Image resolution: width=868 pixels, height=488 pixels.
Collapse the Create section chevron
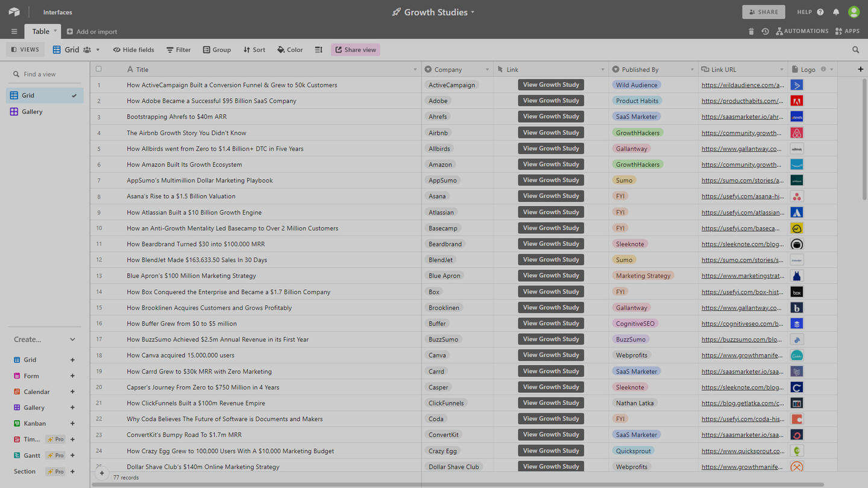pos(72,339)
